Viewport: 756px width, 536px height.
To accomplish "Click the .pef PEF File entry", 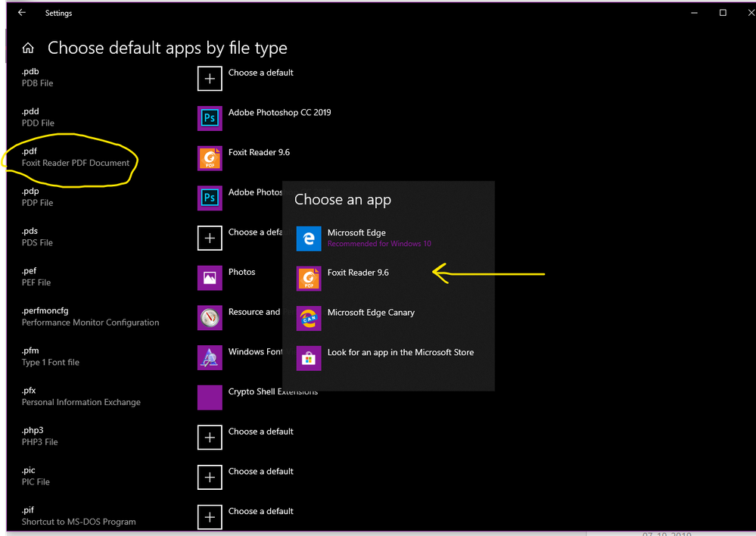I will [x=36, y=277].
